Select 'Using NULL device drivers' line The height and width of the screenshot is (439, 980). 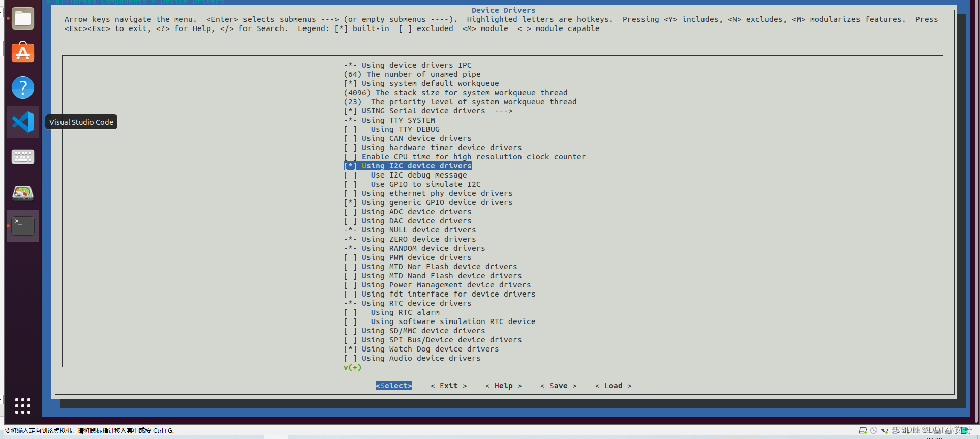click(410, 230)
